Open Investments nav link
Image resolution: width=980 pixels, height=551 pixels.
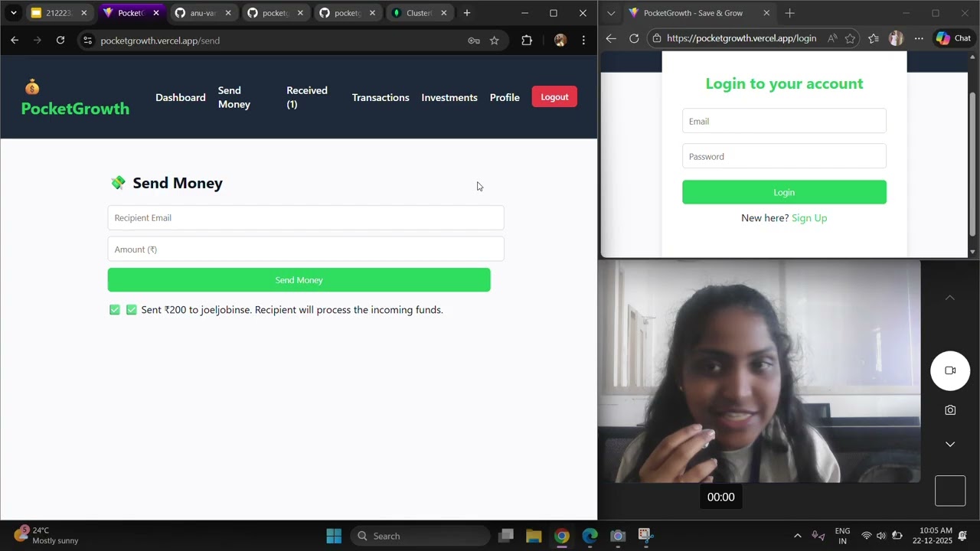(x=449, y=97)
